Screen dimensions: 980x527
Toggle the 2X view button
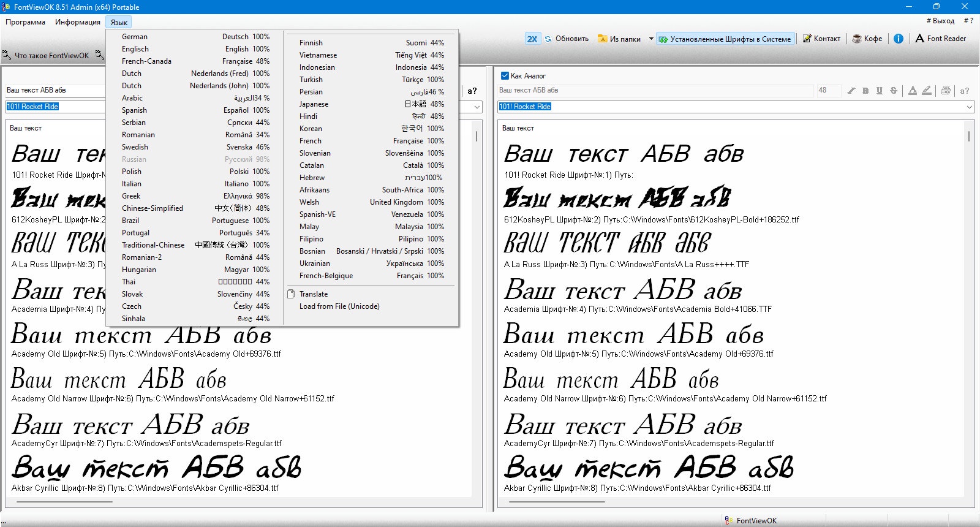tap(532, 39)
